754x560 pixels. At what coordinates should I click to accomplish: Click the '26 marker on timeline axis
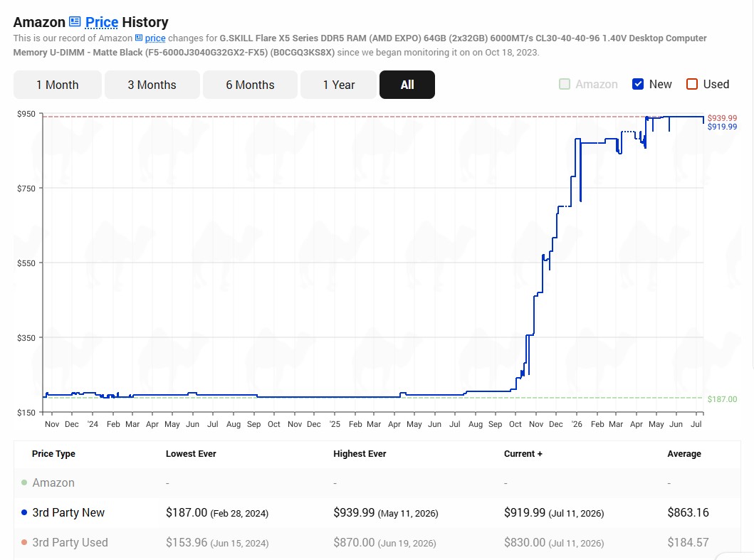[577, 424]
